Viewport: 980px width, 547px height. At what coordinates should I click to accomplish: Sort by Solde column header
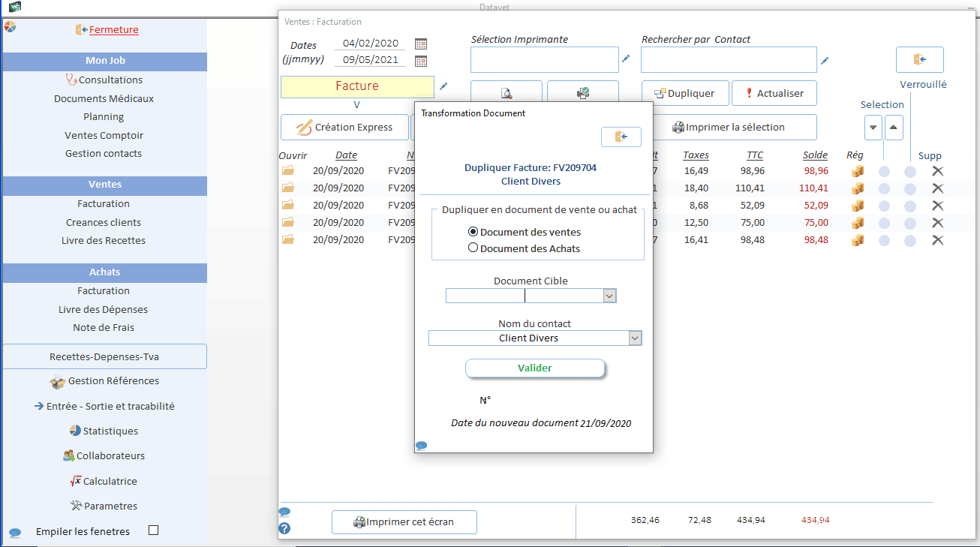[815, 155]
